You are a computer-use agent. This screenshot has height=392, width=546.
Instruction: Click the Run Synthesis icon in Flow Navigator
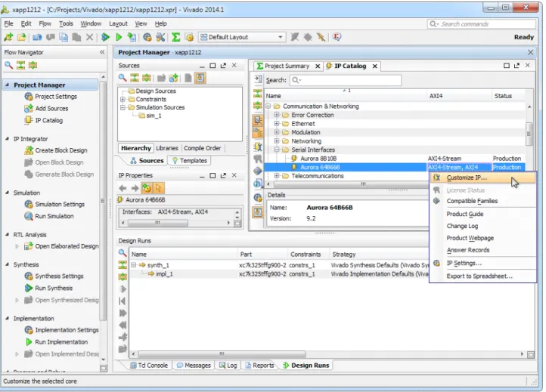click(x=29, y=288)
